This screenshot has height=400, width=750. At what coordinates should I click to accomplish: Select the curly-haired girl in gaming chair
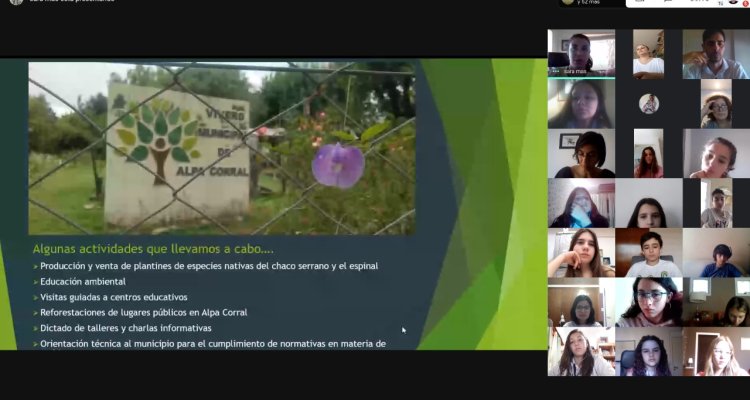[649, 352]
